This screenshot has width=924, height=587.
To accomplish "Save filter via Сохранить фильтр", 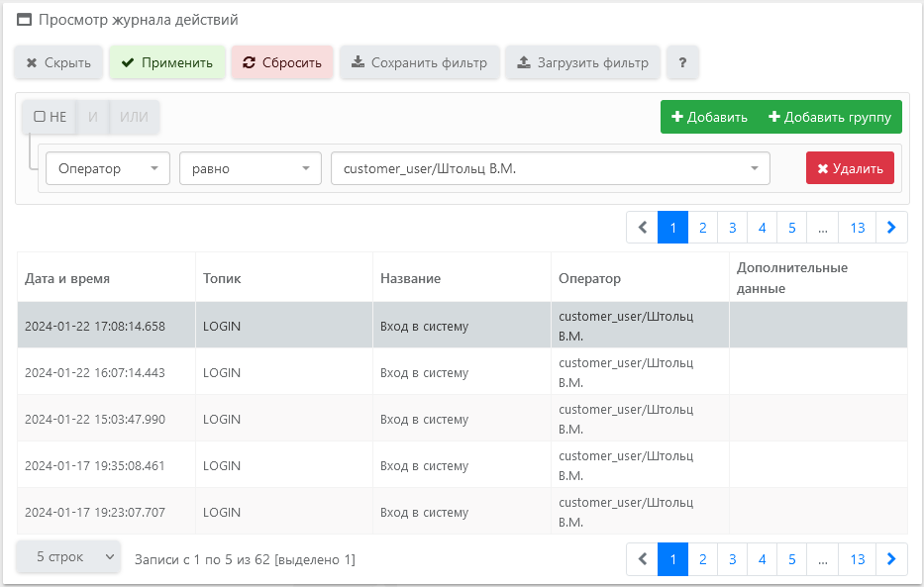I will 419,62.
